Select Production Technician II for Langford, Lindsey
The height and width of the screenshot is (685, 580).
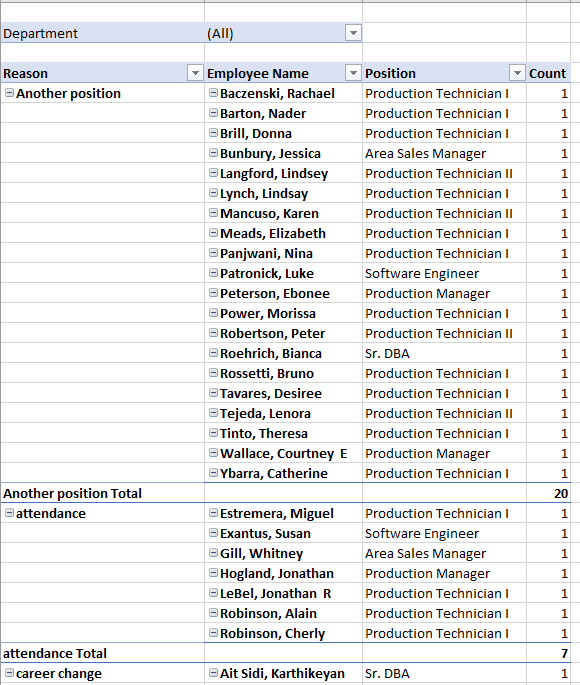[444, 173]
